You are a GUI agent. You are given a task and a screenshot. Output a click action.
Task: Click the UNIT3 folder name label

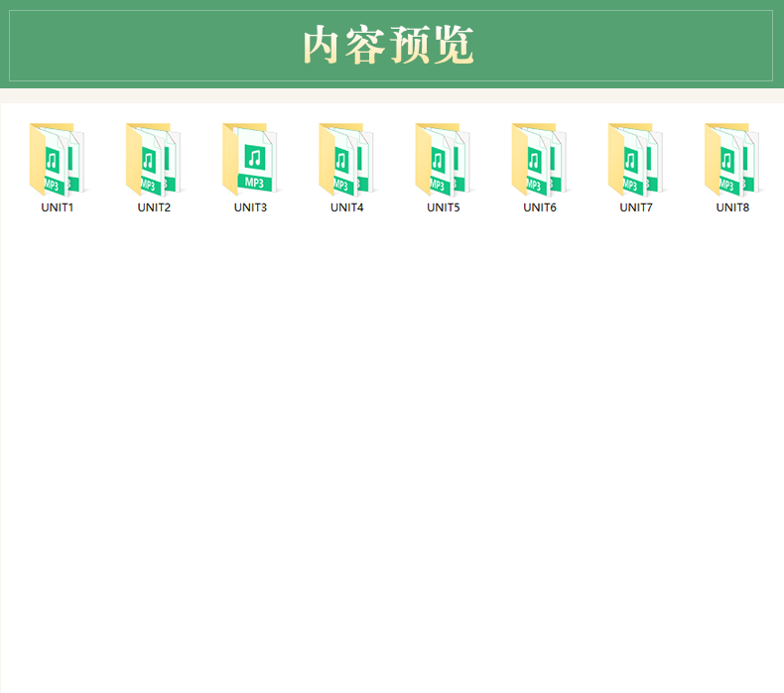pyautogui.click(x=250, y=208)
